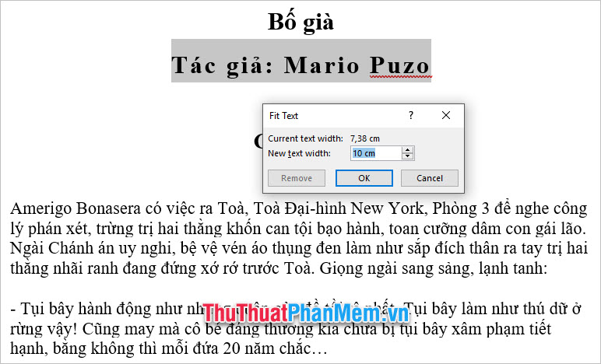
Task: Open Fit Text help question mark
Action: tap(411, 115)
